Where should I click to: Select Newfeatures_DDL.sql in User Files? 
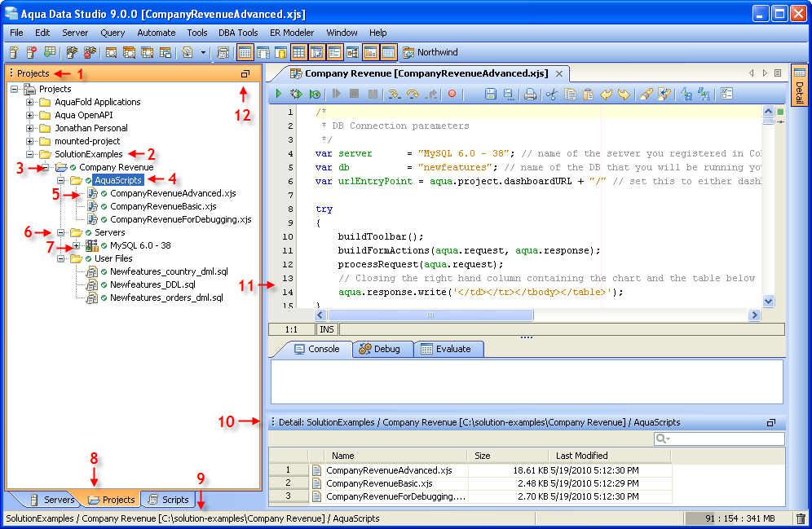pos(152,284)
